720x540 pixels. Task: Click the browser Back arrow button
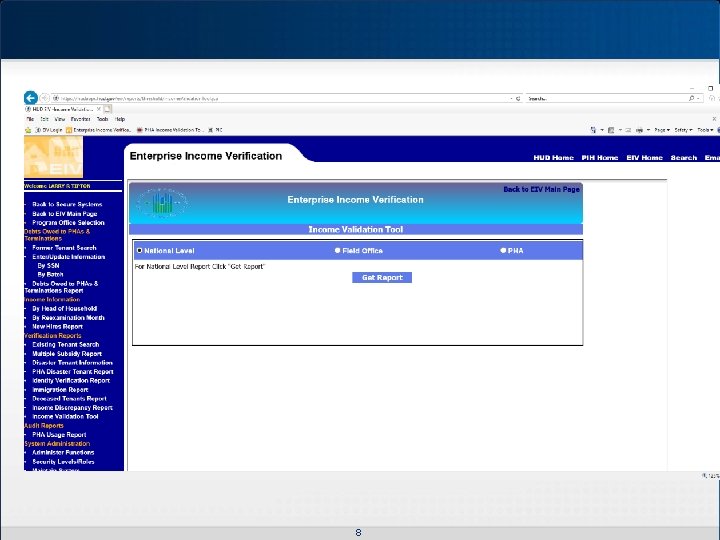31,98
